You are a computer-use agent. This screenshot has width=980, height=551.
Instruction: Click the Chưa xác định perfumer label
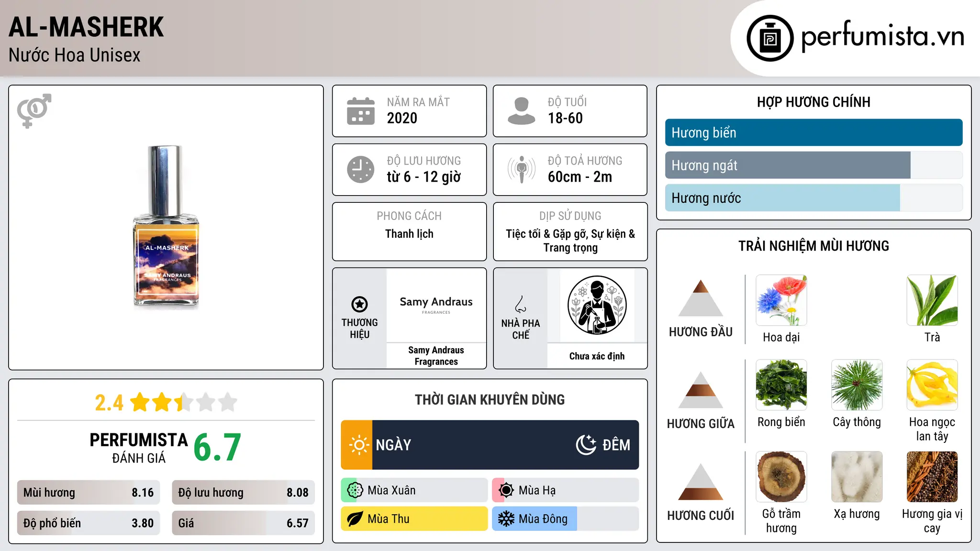pyautogui.click(x=597, y=356)
